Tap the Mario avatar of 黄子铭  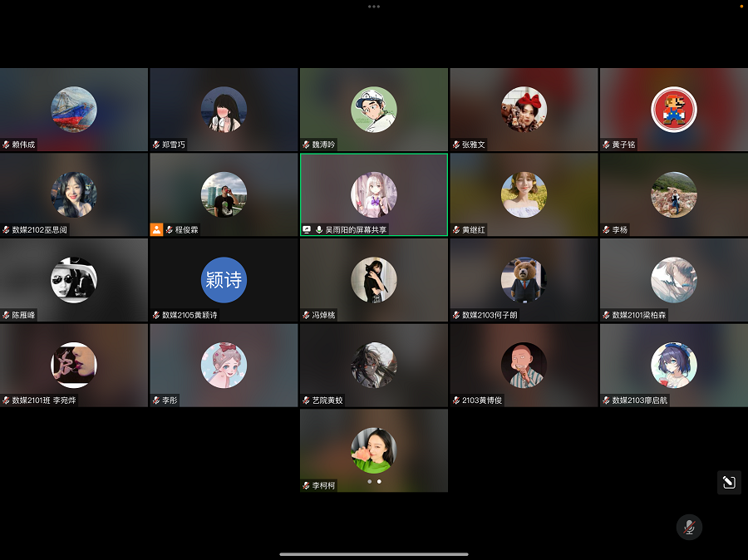pos(673,110)
